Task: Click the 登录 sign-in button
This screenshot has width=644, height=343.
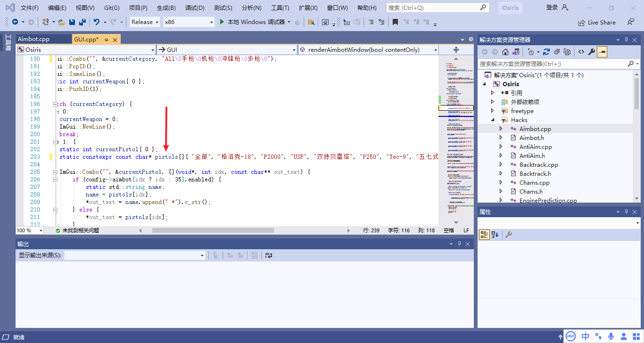Action: click(x=557, y=8)
